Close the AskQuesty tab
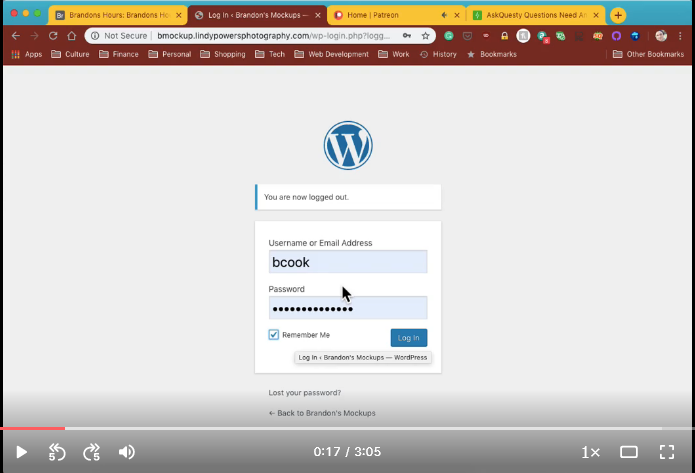695x473 pixels. coord(596,15)
